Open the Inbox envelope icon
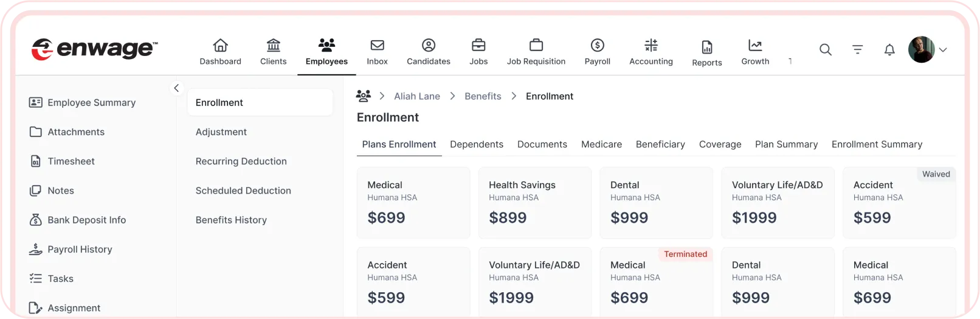The width and height of the screenshot is (980, 319). tap(377, 46)
